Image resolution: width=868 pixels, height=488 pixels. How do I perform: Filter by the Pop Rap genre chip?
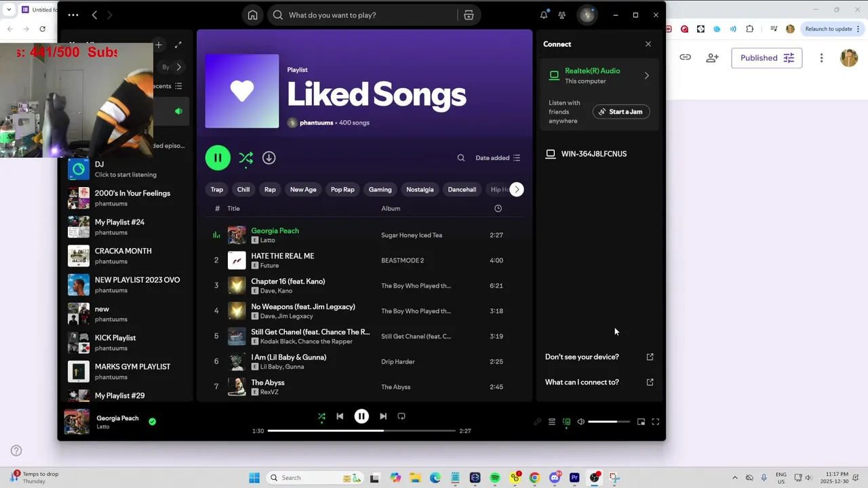(342, 190)
